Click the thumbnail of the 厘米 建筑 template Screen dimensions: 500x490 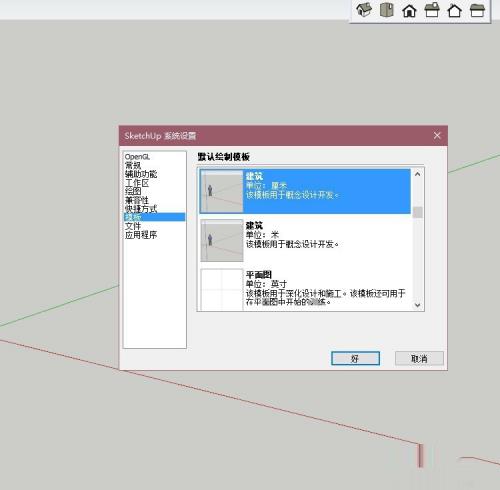pos(222,191)
